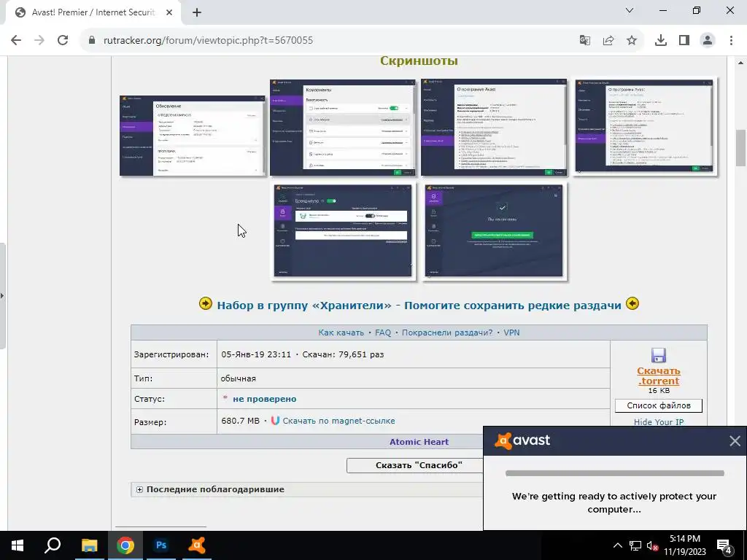
Task: Click the Сказать "Спасибо" button
Action: coord(415,465)
